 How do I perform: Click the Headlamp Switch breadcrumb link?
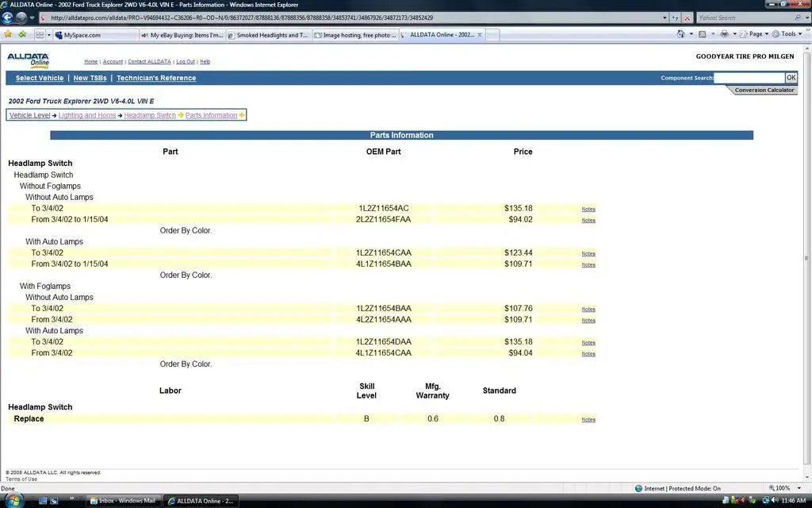[x=150, y=115]
